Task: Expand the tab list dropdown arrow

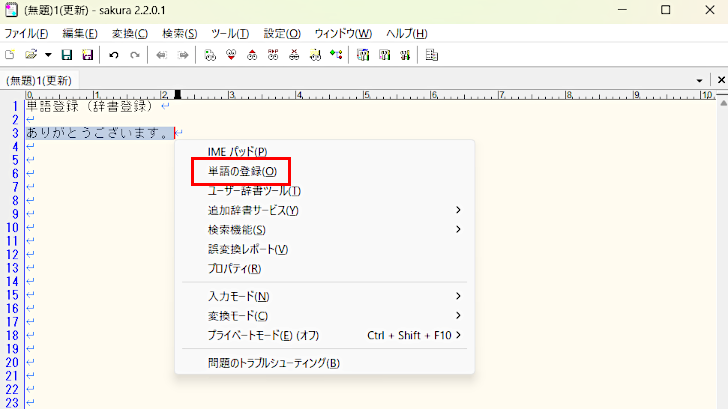Action: coord(699,80)
